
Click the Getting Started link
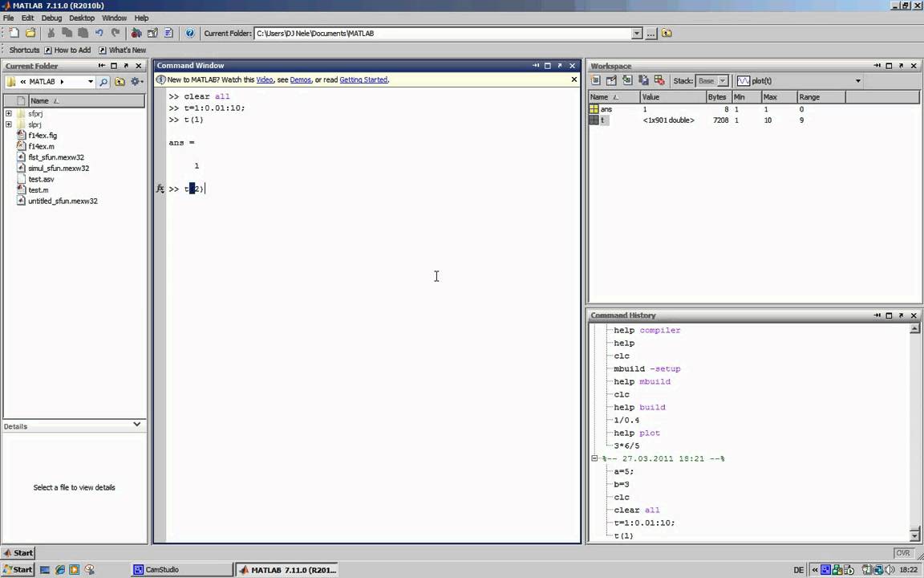(363, 79)
